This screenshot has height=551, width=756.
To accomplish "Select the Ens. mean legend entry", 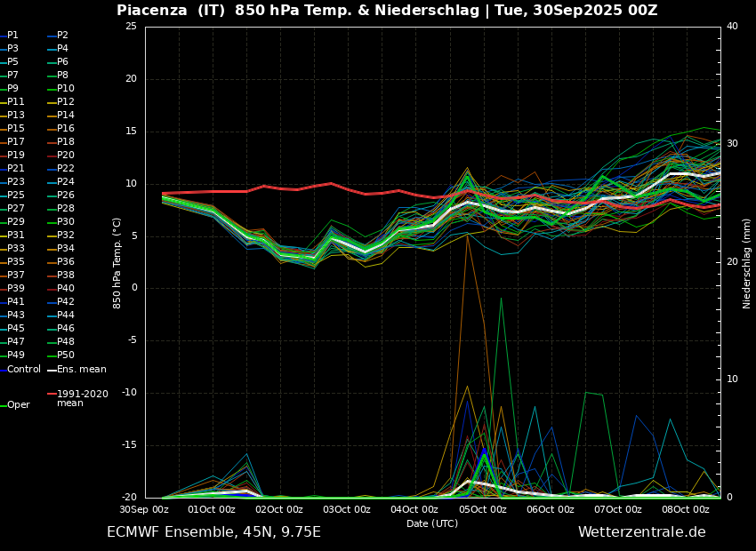I will click(x=81, y=369).
